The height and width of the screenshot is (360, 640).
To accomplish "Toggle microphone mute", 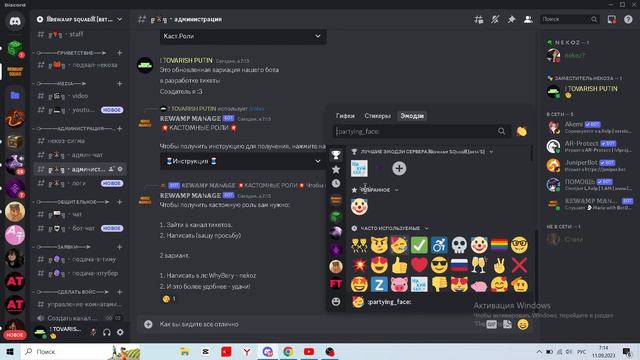I will (x=93, y=332).
